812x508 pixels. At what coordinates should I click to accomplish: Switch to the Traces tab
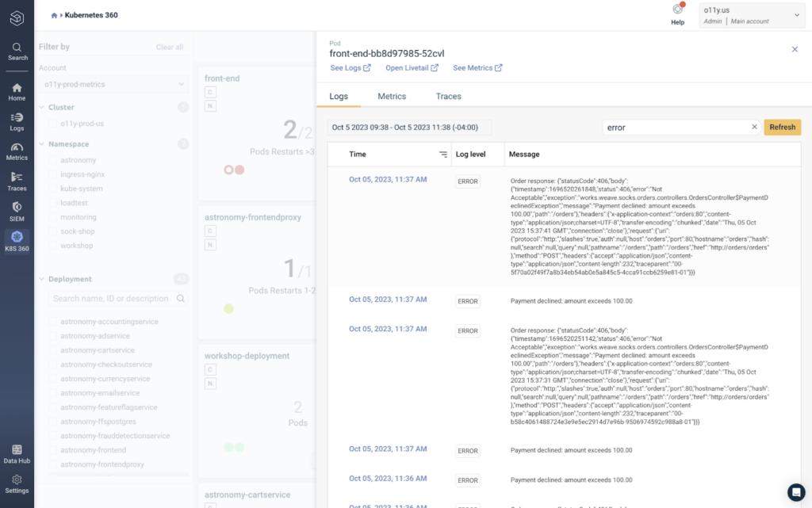448,96
